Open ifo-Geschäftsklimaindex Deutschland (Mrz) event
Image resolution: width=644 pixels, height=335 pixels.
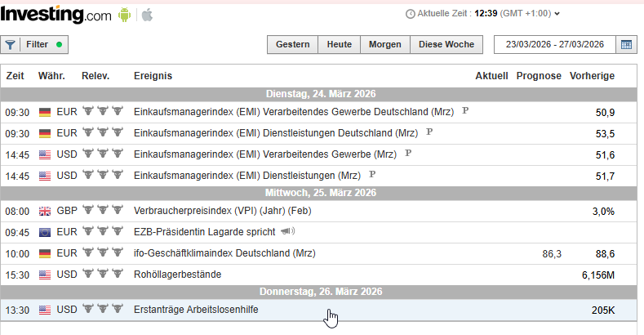(x=224, y=253)
